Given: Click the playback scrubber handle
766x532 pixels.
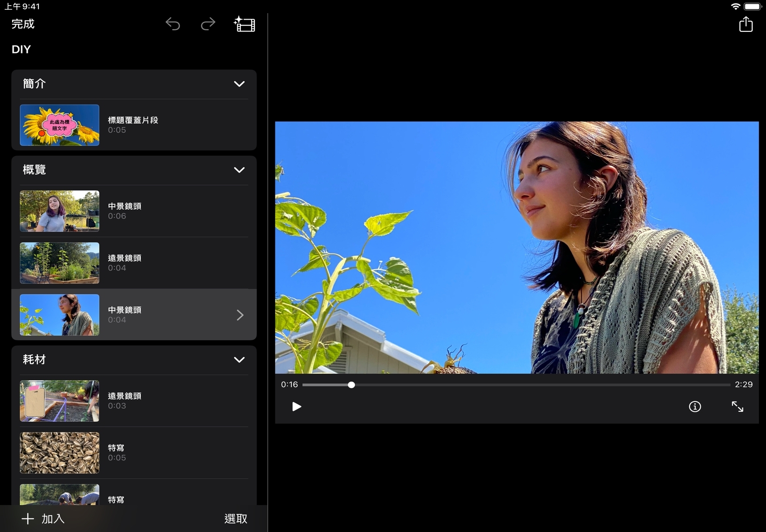Looking at the screenshot, I should 351,385.
